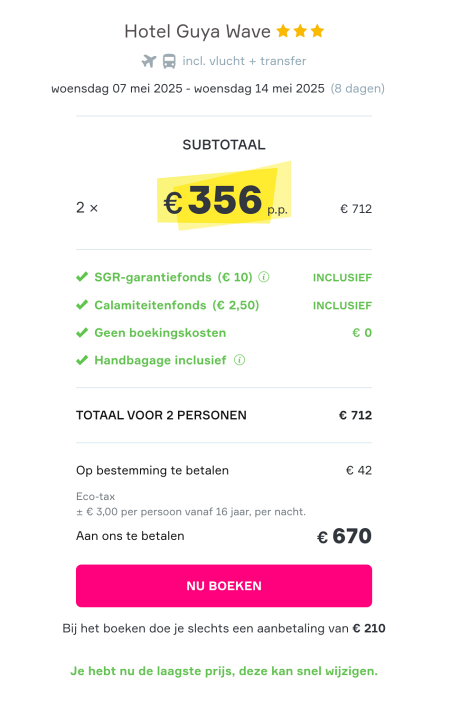450x705 pixels.
Task: Click the incl. vlucht + transfer text
Action: point(244,61)
